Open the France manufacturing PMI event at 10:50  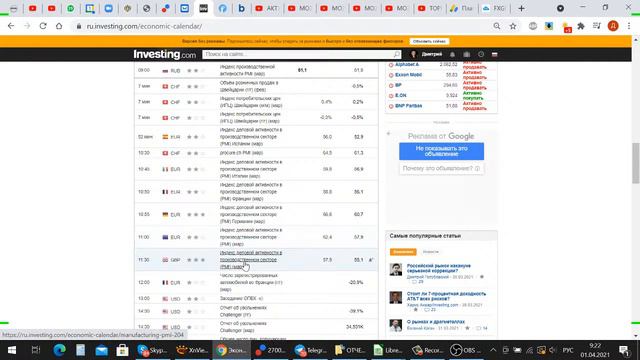click(251, 192)
